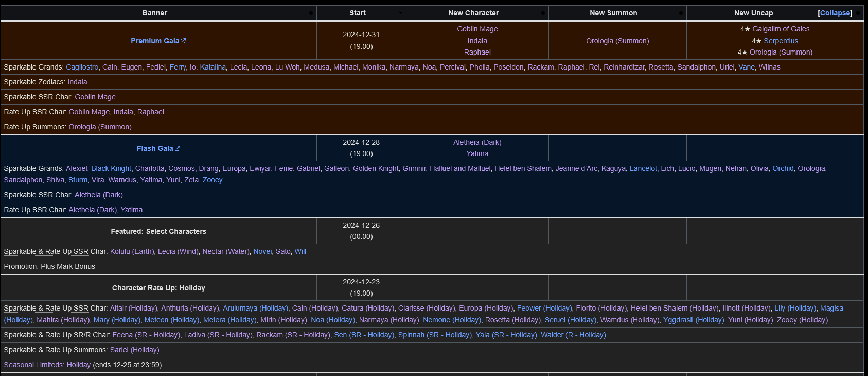Open Orologia (Summon) in the Rate Up Summons row
The height and width of the screenshot is (376, 868).
tap(100, 127)
